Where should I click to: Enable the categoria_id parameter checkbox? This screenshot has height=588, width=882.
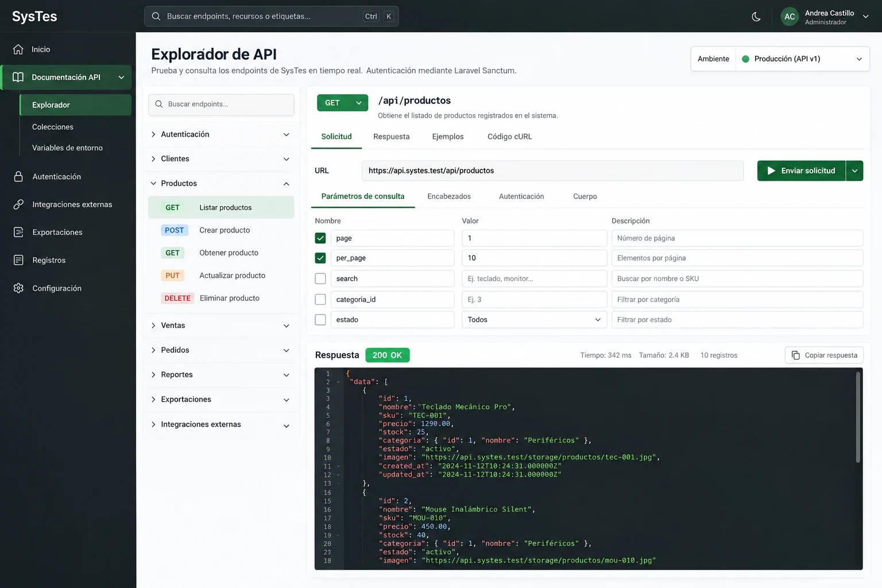[320, 299]
